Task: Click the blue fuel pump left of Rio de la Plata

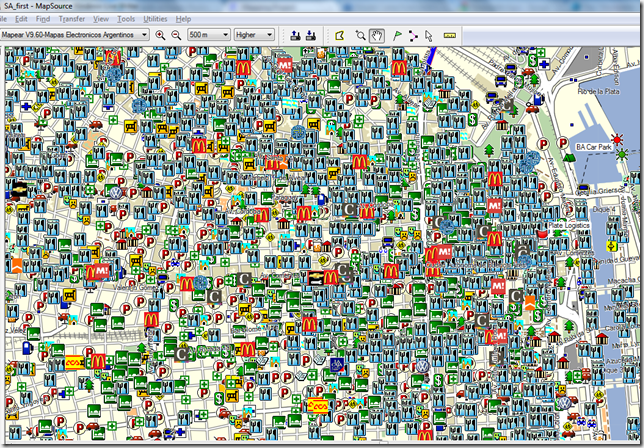Action: pos(539,99)
